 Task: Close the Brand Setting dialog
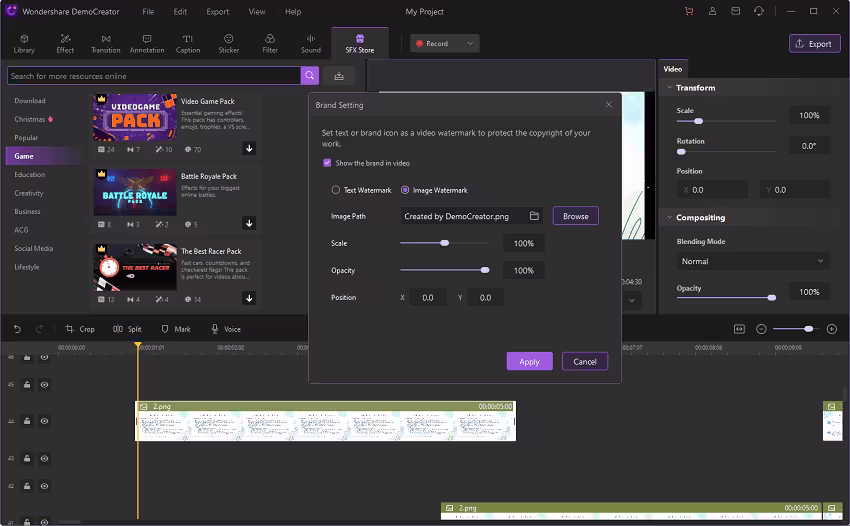pos(609,104)
